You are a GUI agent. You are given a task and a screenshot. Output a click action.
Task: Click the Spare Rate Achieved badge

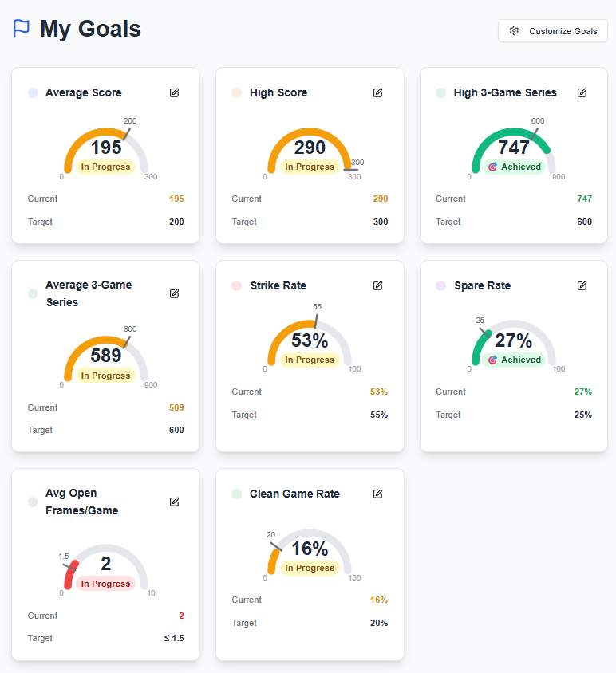click(514, 360)
